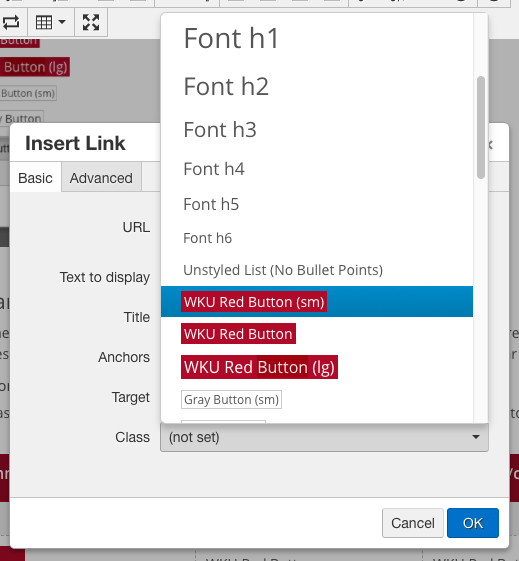Viewport: 519px width, 561px height.
Task: Select Gray Button (sm) option
Action: click(x=317, y=400)
